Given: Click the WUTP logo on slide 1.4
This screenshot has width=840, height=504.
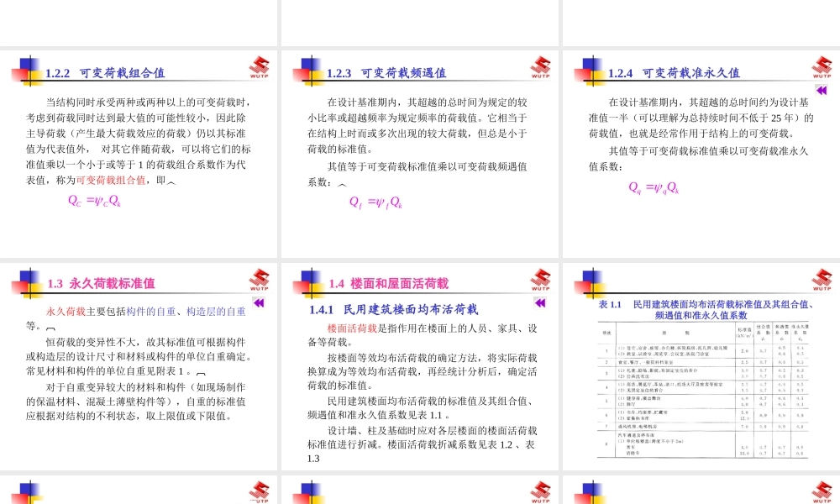Looking at the screenshot, I should coord(540,280).
